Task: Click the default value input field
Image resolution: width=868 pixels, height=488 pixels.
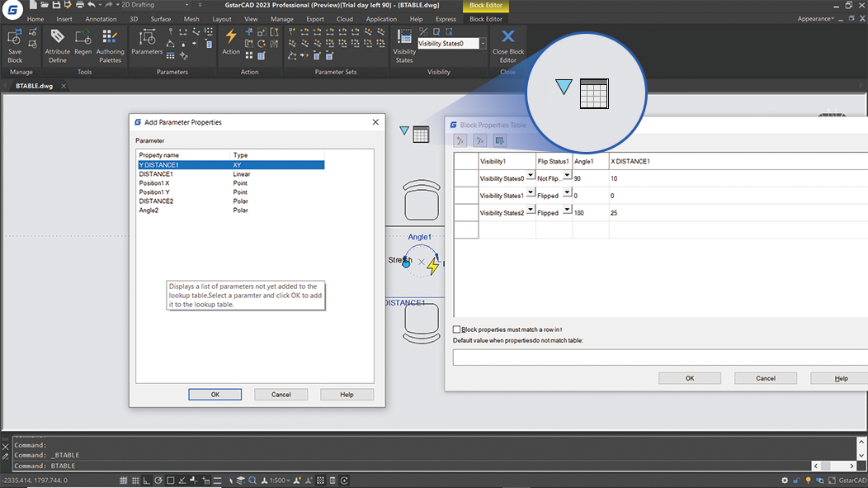Action: [660, 358]
